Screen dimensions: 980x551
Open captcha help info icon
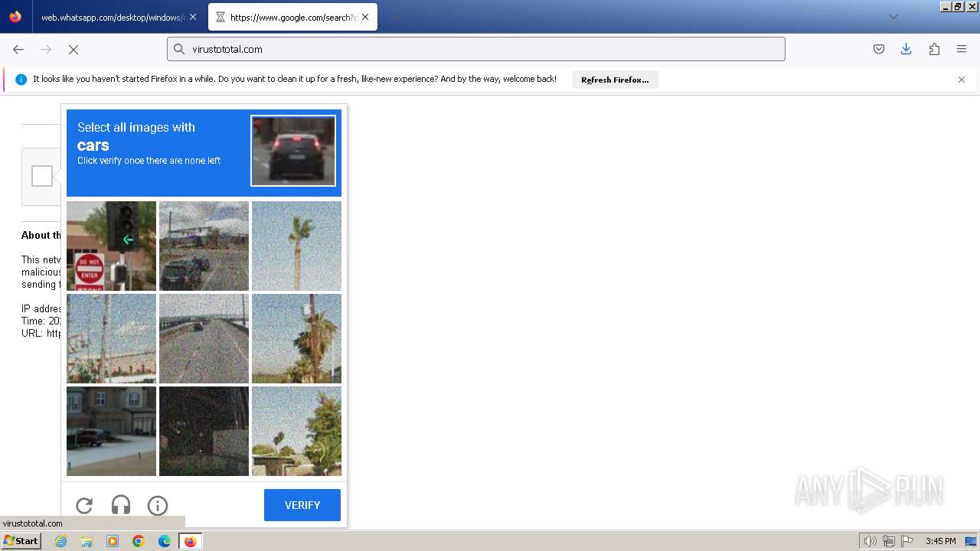[158, 505]
